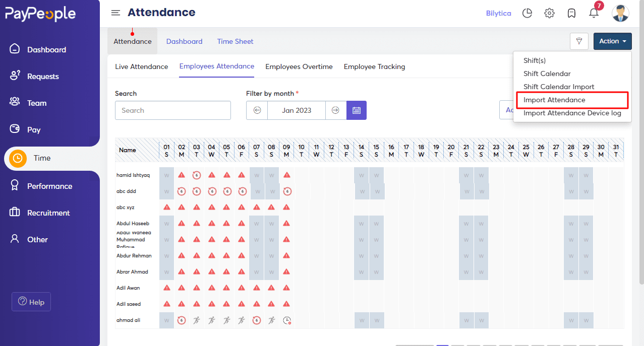The height and width of the screenshot is (346, 644).
Task: Switch to the Time Sheet tab
Action: click(x=235, y=41)
